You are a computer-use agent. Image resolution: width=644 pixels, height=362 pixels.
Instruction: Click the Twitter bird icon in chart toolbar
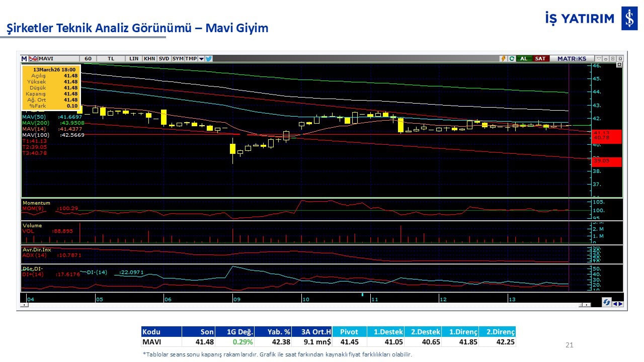(209, 59)
